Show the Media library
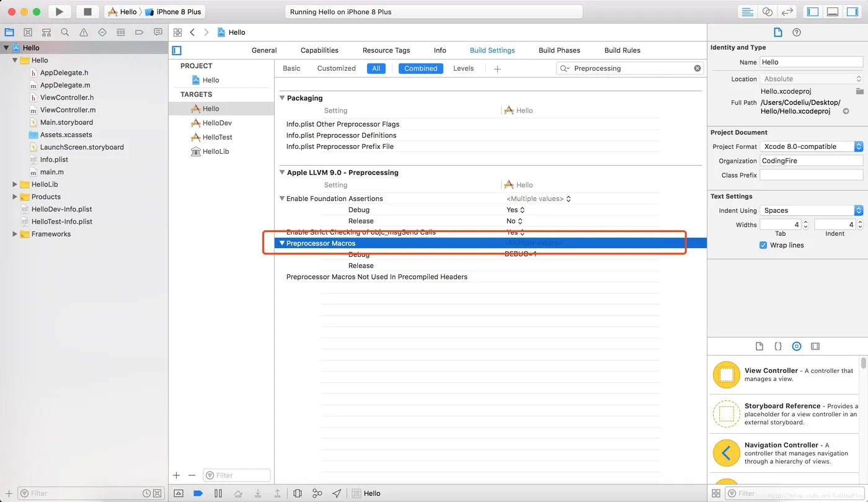This screenshot has width=868, height=502. point(815,346)
